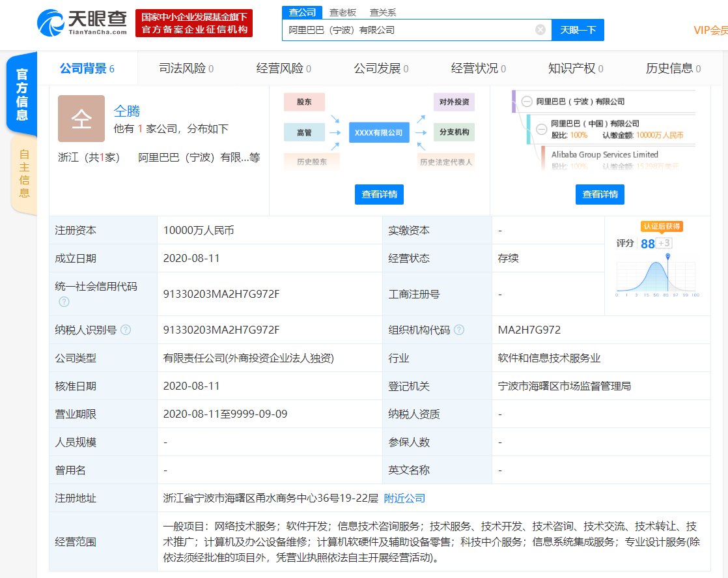
Task: Switch to the 查关系 search tab
Action: pyautogui.click(x=382, y=12)
